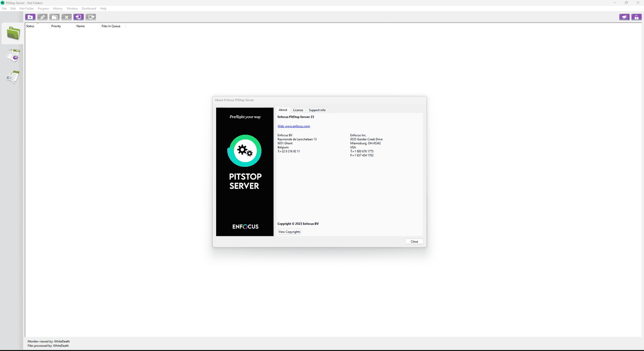This screenshot has width=644, height=351.
Task: Click the 'Monitor viewed by: WhiteDeath' status text
Action: pyautogui.click(x=49, y=342)
